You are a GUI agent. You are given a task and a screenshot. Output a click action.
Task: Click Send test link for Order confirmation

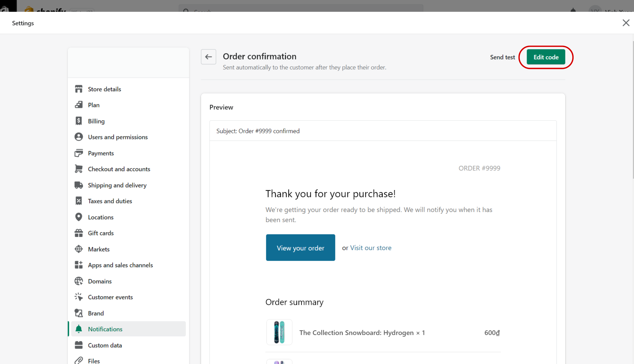[x=502, y=56]
